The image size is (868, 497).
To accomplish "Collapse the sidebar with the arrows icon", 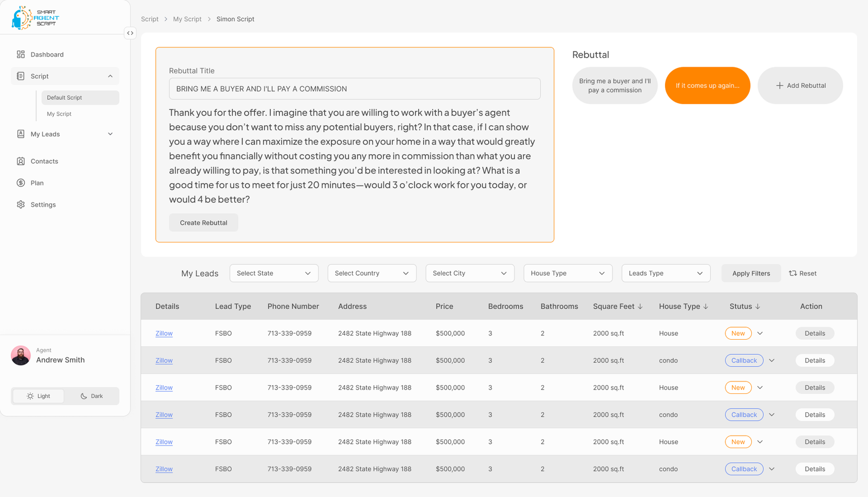I will click(x=130, y=33).
